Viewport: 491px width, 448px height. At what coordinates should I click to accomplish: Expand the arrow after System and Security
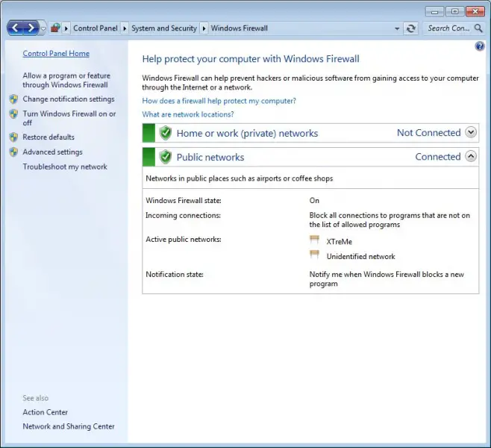pos(204,28)
